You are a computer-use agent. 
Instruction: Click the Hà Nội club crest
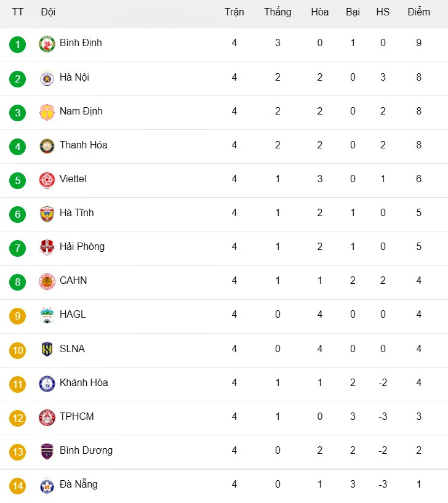tap(47, 78)
